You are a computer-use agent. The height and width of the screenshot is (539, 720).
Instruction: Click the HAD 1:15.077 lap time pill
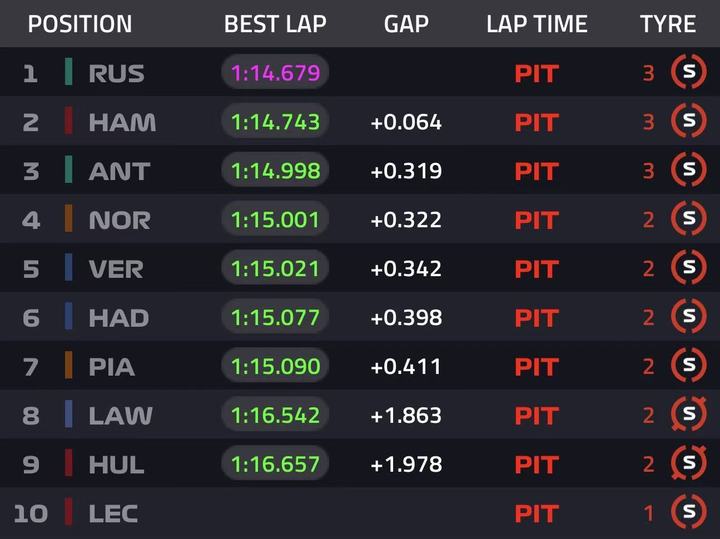pyautogui.click(x=275, y=317)
